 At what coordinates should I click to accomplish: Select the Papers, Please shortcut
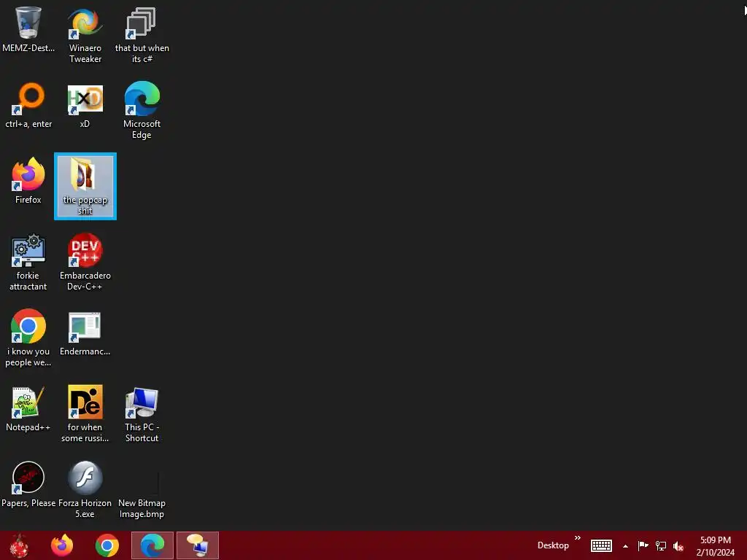pos(28,484)
